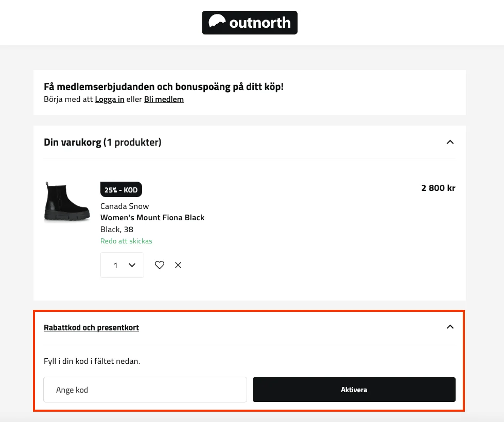Click the Redo att skickas status text
Image resolution: width=504 pixels, height=422 pixels.
pos(126,241)
